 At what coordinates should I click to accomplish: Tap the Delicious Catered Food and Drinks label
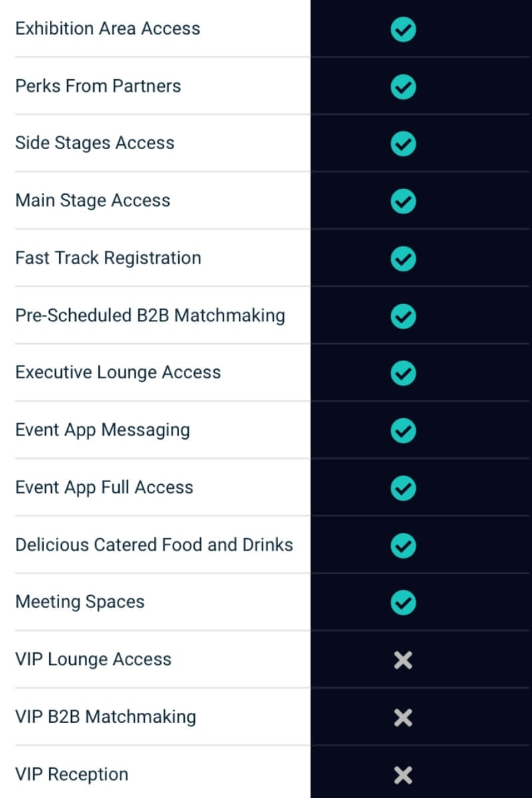[154, 545]
